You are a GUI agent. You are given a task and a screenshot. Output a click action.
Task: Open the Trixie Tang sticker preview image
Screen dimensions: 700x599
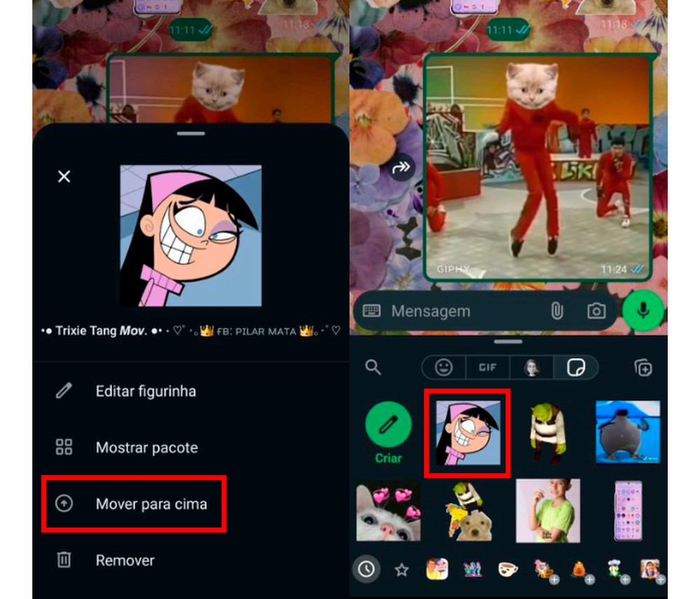tap(190, 236)
